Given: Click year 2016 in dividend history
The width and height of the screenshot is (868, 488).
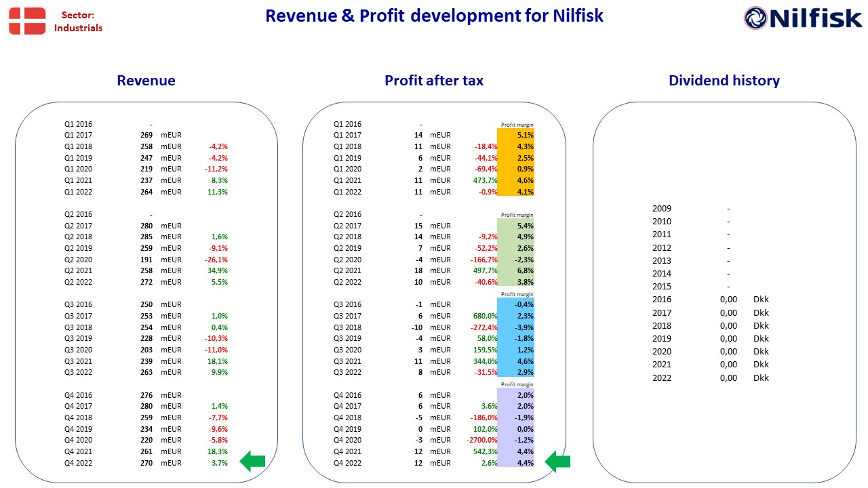Looking at the screenshot, I should pyautogui.click(x=662, y=300).
